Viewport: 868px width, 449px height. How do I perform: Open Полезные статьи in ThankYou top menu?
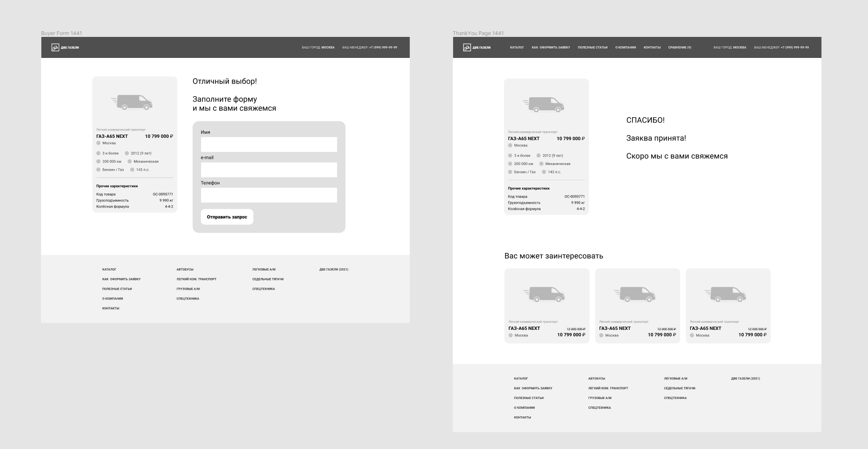592,48
